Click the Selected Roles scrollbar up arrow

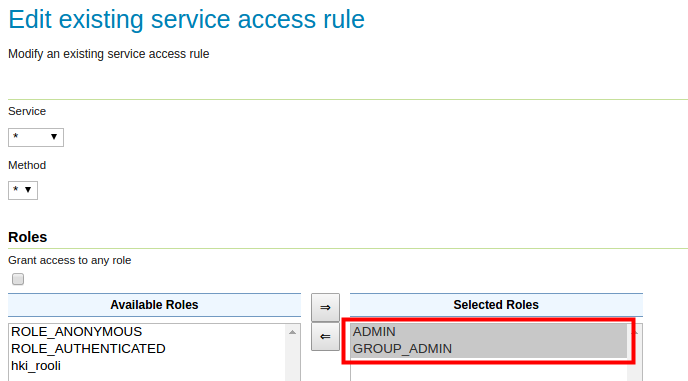click(635, 332)
